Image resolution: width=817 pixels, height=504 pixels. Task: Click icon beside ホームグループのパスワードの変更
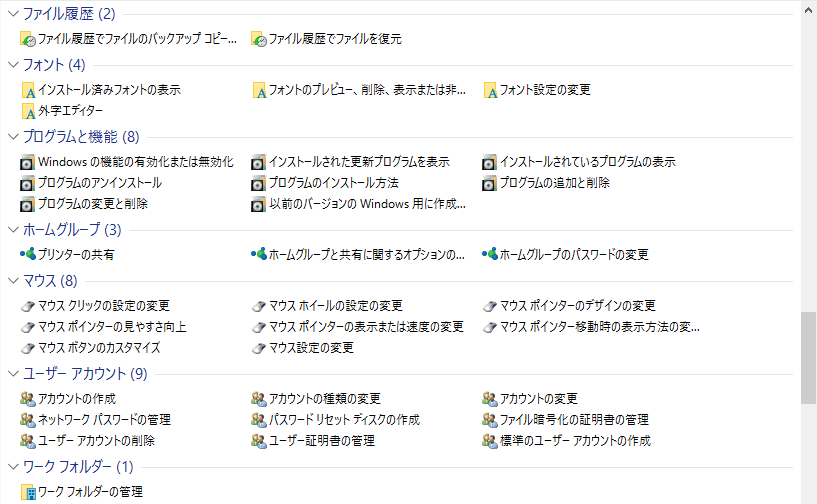point(490,254)
